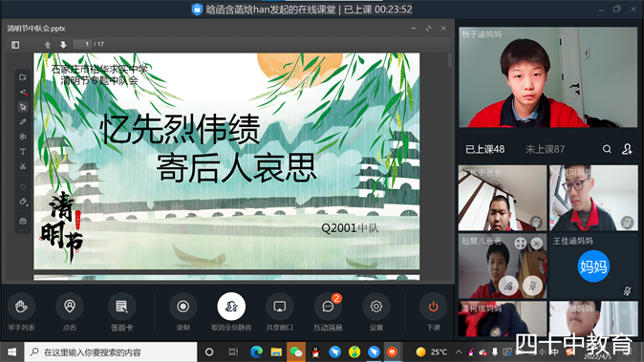
Task: Open QQ Music from taskbar
Action: tap(354, 352)
